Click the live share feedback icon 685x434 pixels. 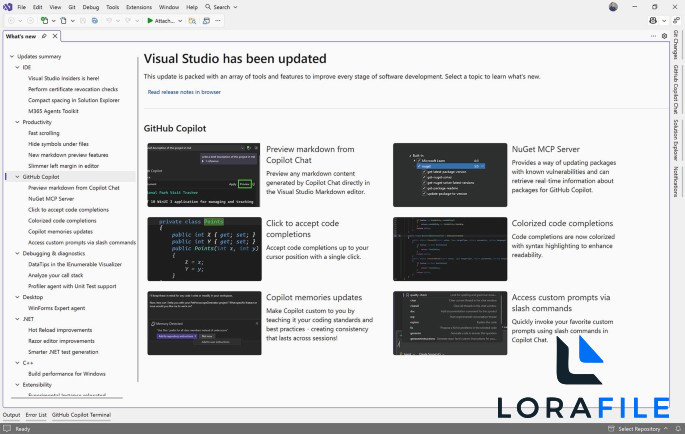click(x=676, y=21)
